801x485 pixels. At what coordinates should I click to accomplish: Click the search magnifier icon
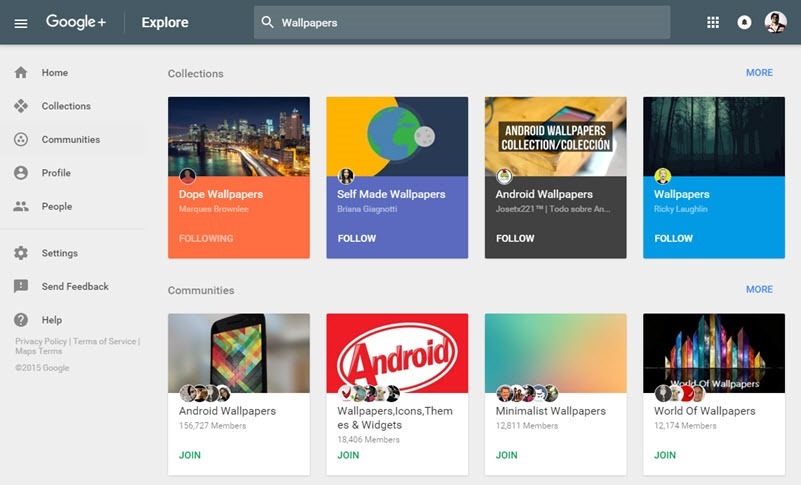[267, 22]
